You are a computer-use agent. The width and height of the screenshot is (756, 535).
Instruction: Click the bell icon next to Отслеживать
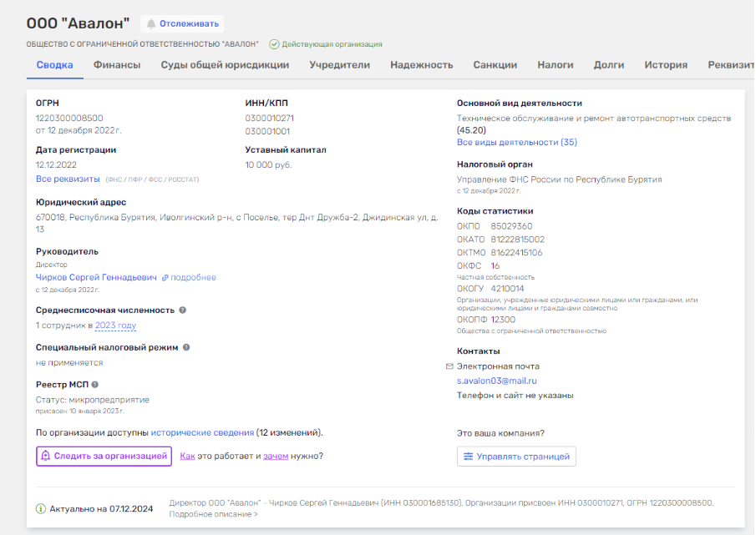[x=151, y=23]
